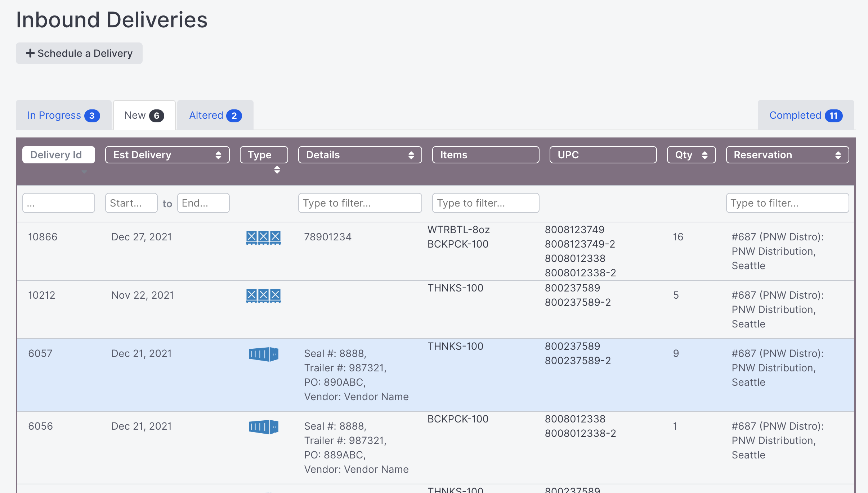The width and height of the screenshot is (868, 493).
Task: Click the UPC column header
Action: click(x=603, y=155)
